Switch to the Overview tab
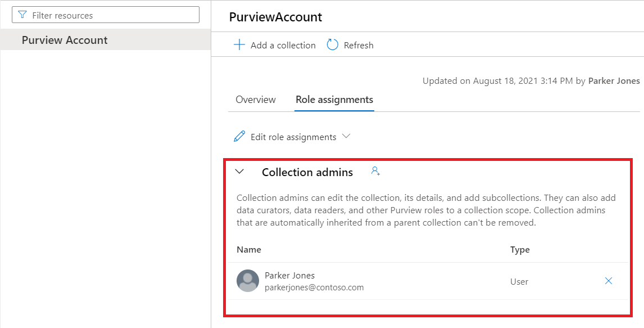The image size is (644, 328). [255, 100]
